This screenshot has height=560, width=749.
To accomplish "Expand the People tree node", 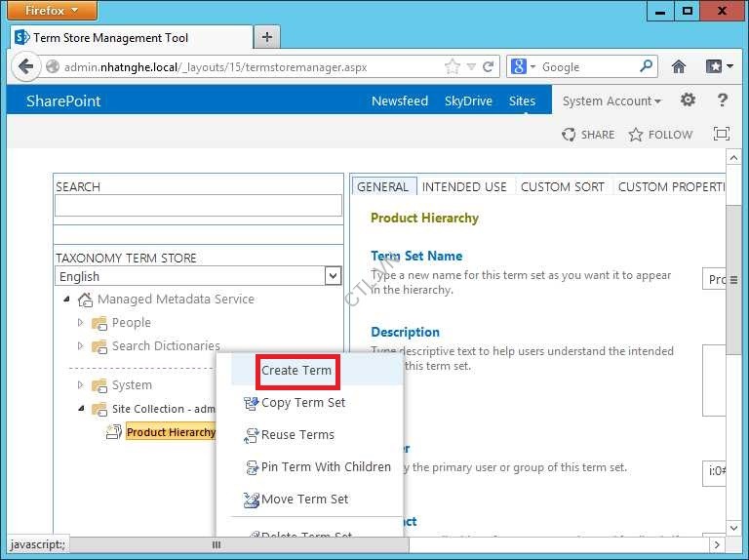I will click(x=81, y=322).
